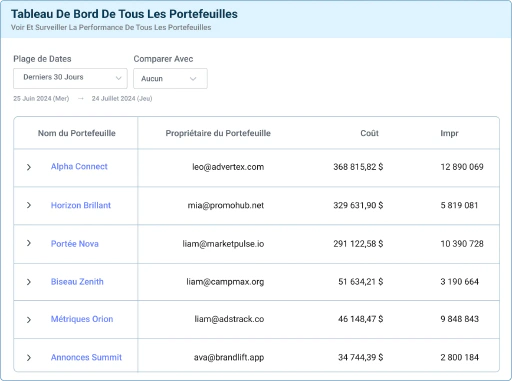The image size is (512, 381).
Task: Open the Annonces Summit portfolio link
Action: click(86, 357)
